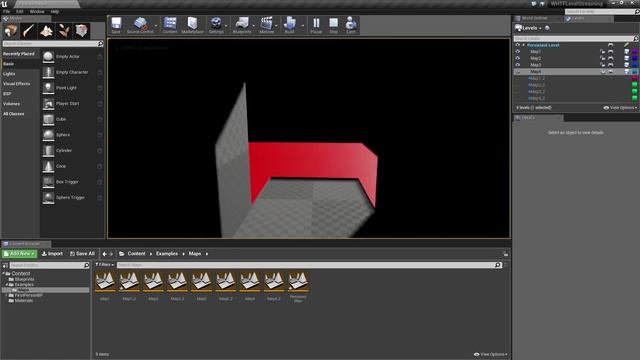
Task: Click purple color swatch for Map1
Action: tap(635, 52)
